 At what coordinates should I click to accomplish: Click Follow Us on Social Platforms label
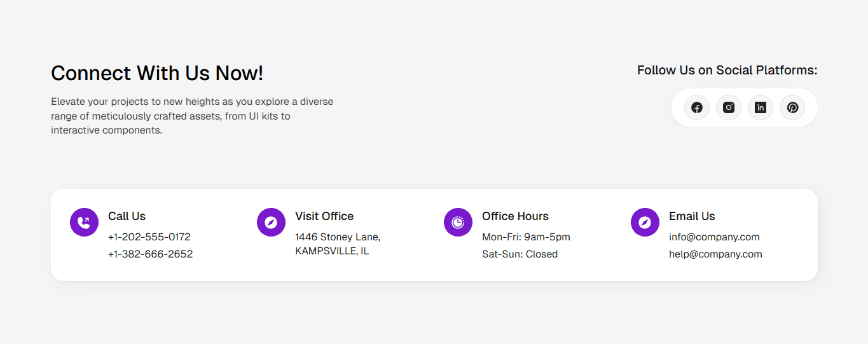pos(727,70)
